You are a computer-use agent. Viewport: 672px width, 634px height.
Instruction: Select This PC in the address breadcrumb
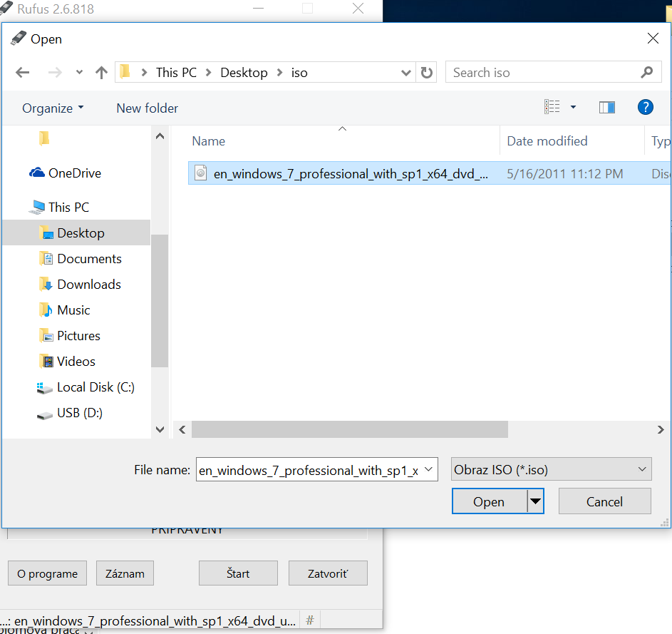pyautogui.click(x=176, y=73)
